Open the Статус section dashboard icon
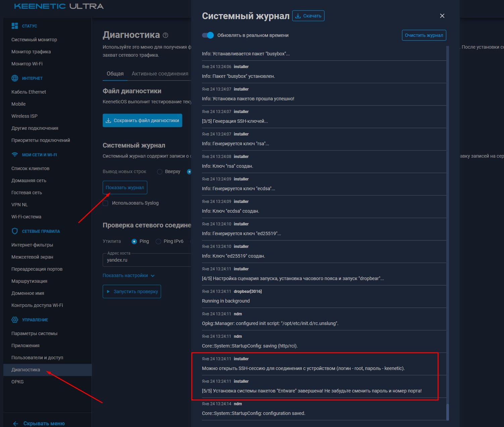Image resolution: width=504 pixels, height=427 pixels. tap(14, 25)
